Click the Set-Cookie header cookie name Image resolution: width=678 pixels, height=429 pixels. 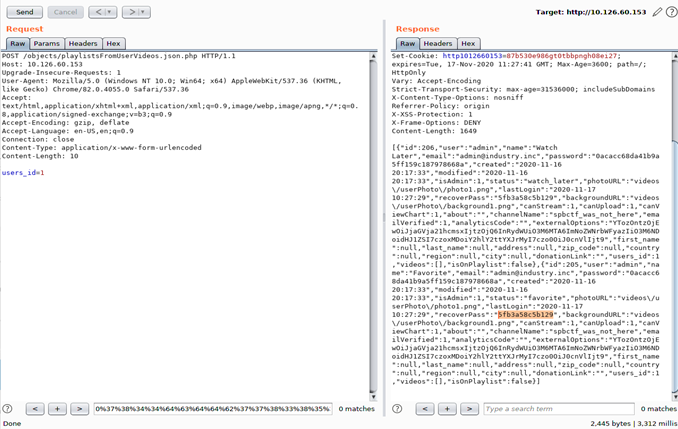pyautogui.click(x=472, y=56)
